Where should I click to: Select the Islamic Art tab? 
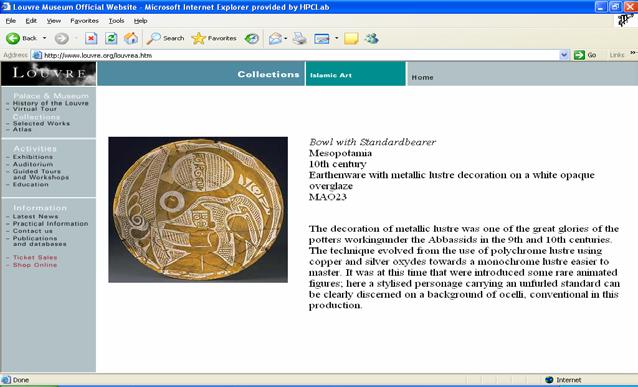[356, 74]
